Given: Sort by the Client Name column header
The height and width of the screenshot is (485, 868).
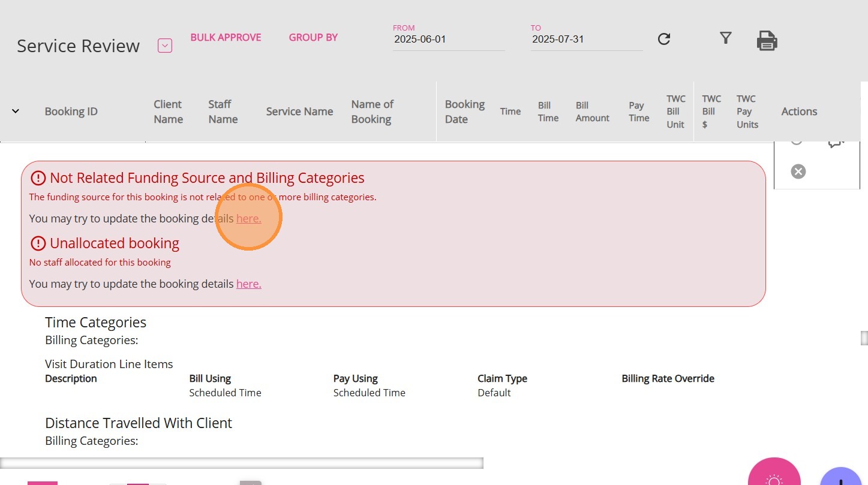Looking at the screenshot, I should coord(168,112).
